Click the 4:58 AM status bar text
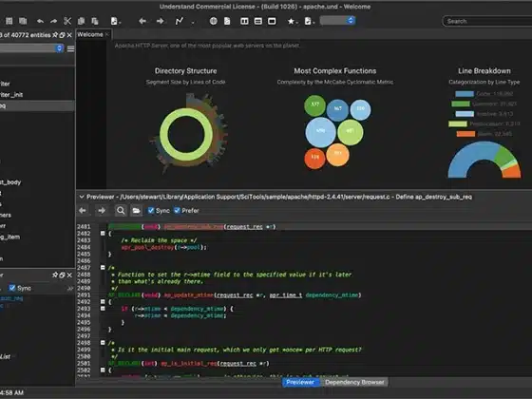Screen dimensions: 532x399 point(11,393)
